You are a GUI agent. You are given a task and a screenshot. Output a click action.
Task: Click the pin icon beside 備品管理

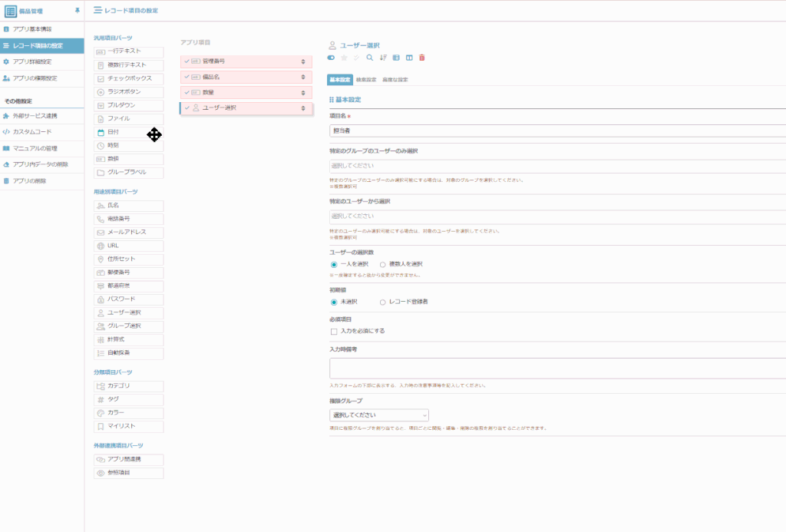76,11
